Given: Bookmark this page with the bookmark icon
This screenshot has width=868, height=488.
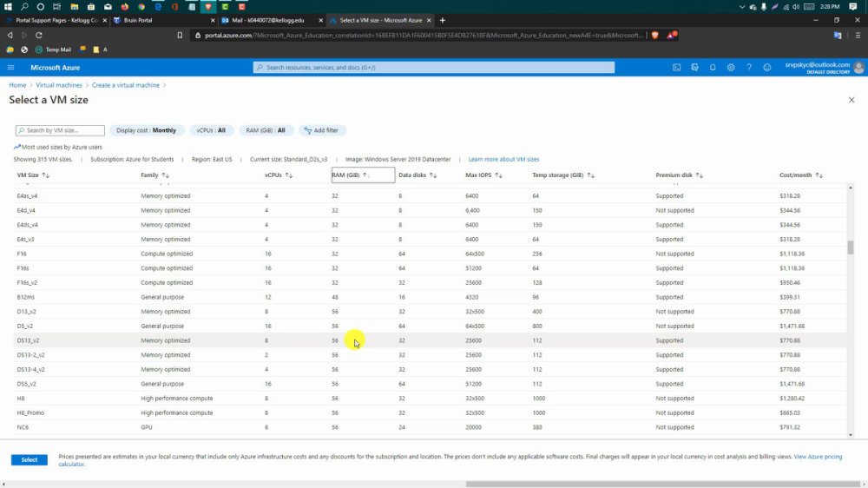Looking at the screenshot, I should [x=180, y=35].
